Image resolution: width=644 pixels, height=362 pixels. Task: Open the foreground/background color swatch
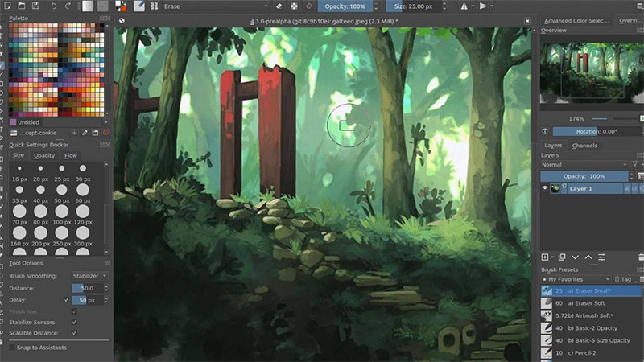pos(121,6)
